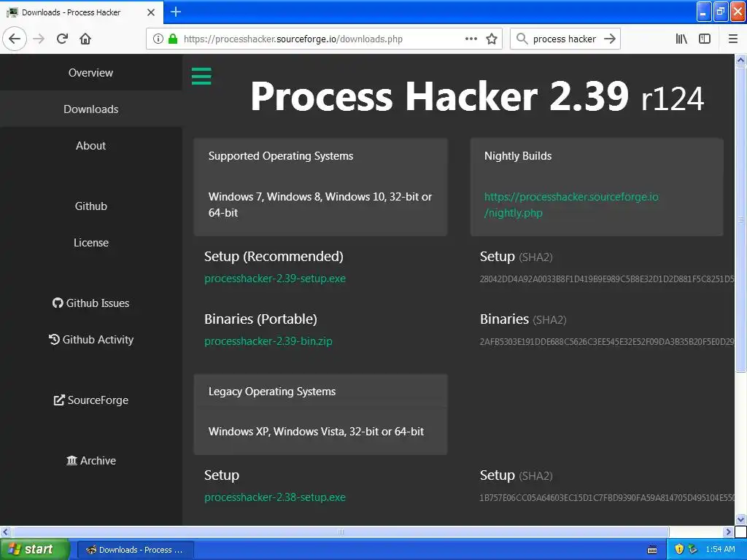
Task: Download processhacker-2.38-setup.exe
Action: pos(275,497)
